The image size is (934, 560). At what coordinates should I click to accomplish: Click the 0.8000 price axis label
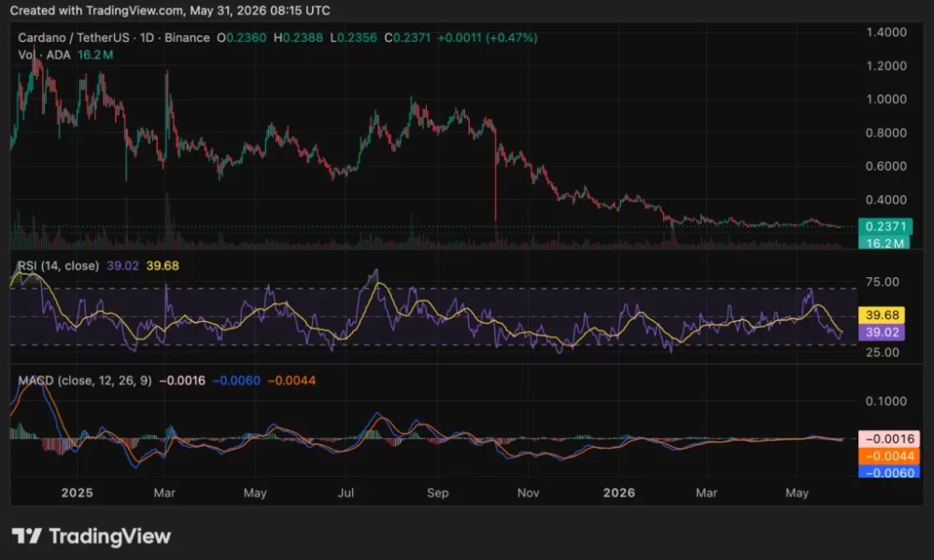[x=885, y=133]
